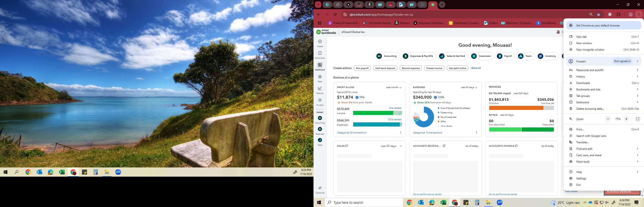Open File Explorer in the right taskbar
The height and width of the screenshot is (207, 644).
tap(488, 202)
